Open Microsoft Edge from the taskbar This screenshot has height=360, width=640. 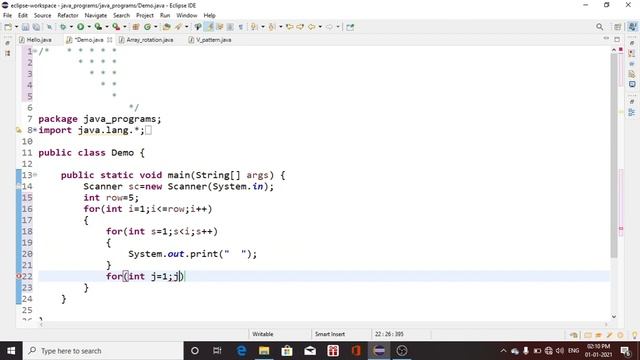point(241,351)
